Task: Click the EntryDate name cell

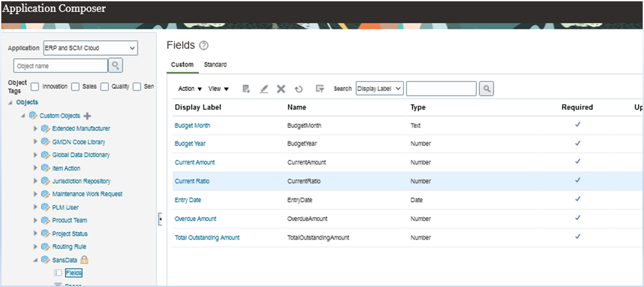Action: (300, 200)
